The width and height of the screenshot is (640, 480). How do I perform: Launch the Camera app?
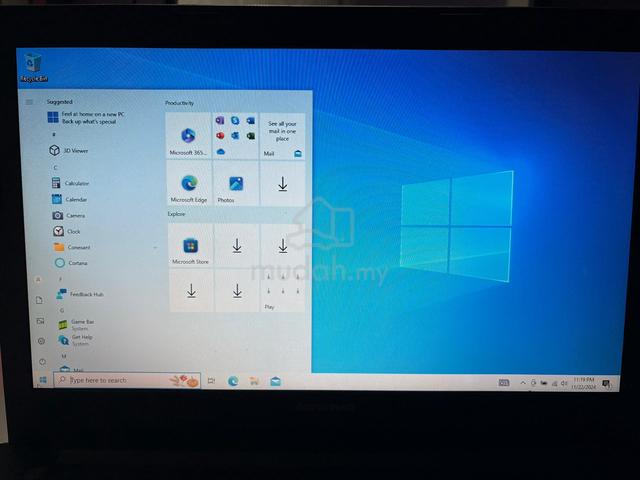pyautogui.click(x=69, y=215)
